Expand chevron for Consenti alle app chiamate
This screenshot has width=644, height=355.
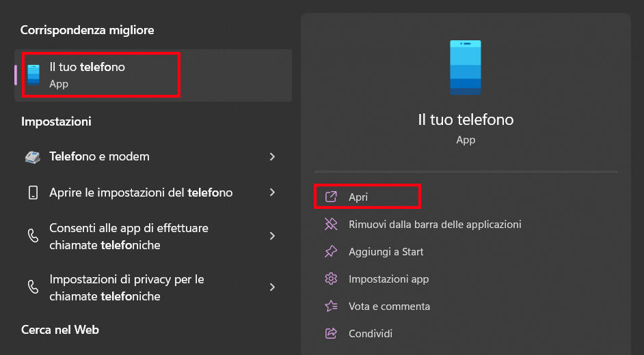click(272, 236)
